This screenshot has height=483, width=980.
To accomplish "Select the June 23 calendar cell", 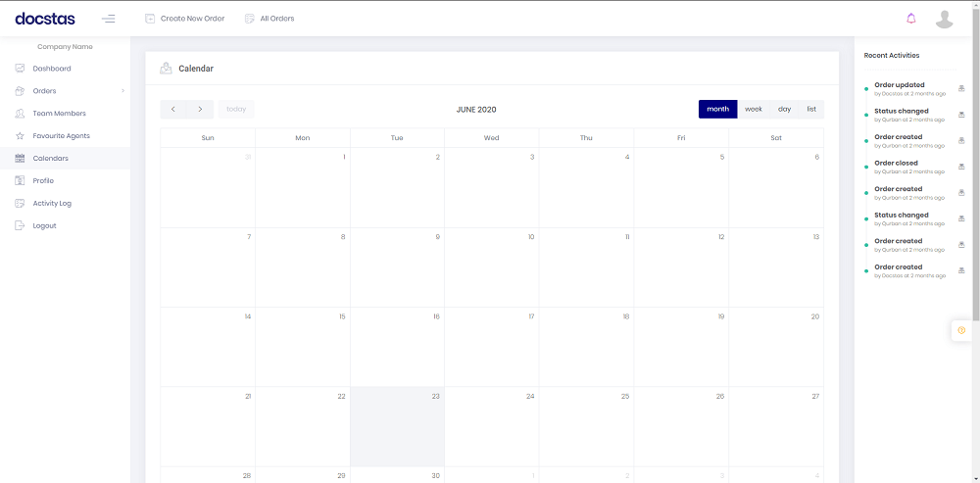I will pos(397,427).
